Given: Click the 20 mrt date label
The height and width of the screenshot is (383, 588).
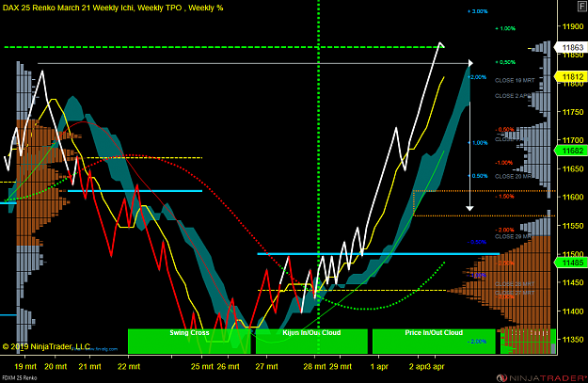Looking at the screenshot, I should [x=56, y=366].
